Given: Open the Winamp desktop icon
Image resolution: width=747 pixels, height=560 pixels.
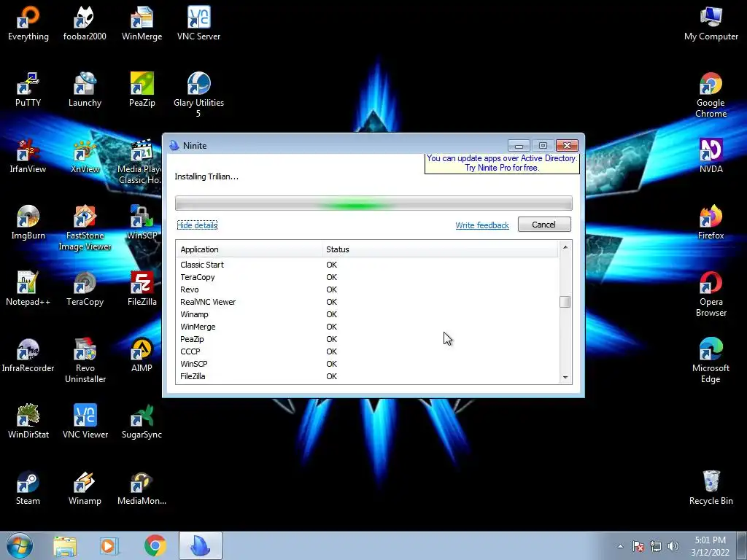Looking at the screenshot, I should click(85, 488).
